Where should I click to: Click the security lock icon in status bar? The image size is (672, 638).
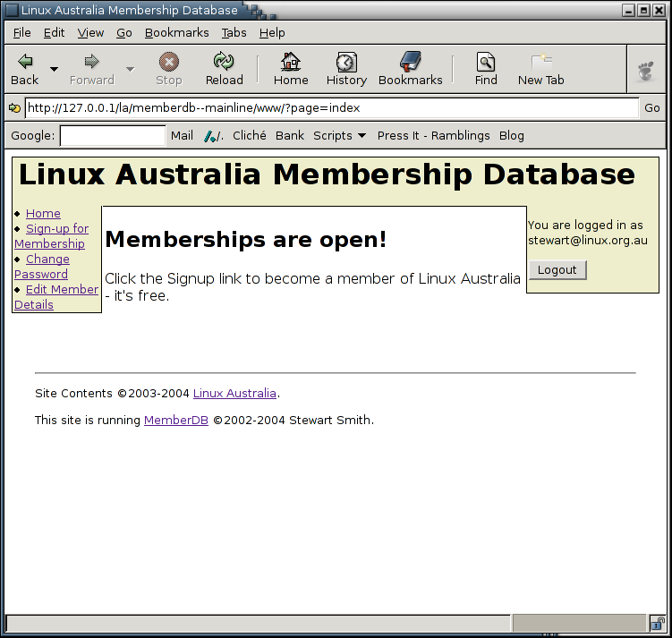[x=657, y=623]
